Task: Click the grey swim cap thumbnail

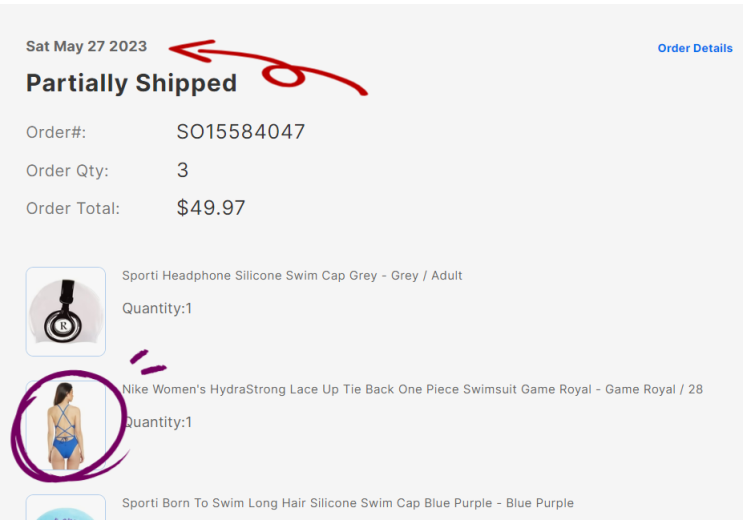Action: pyautogui.click(x=66, y=311)
